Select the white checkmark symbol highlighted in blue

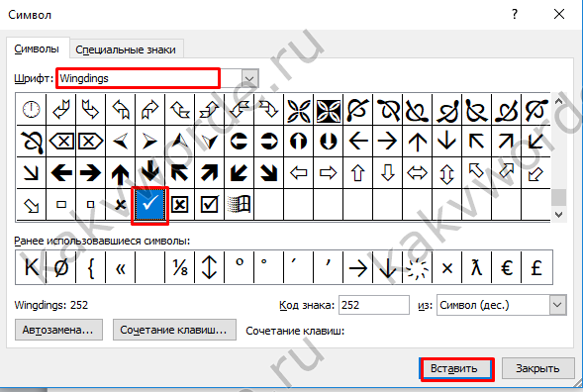coord(150,205)
